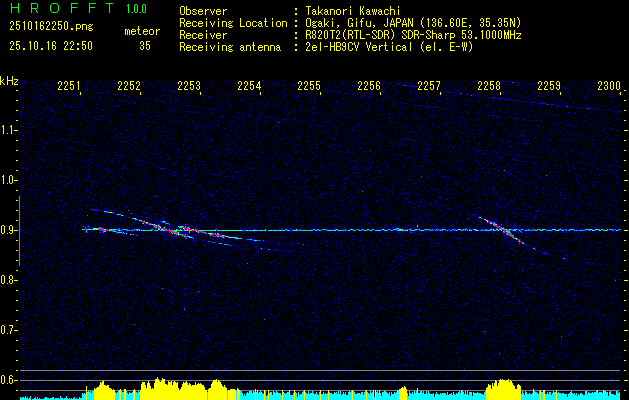Click the small yellow peak below 2256
The image size is (629, 400).
402,393
